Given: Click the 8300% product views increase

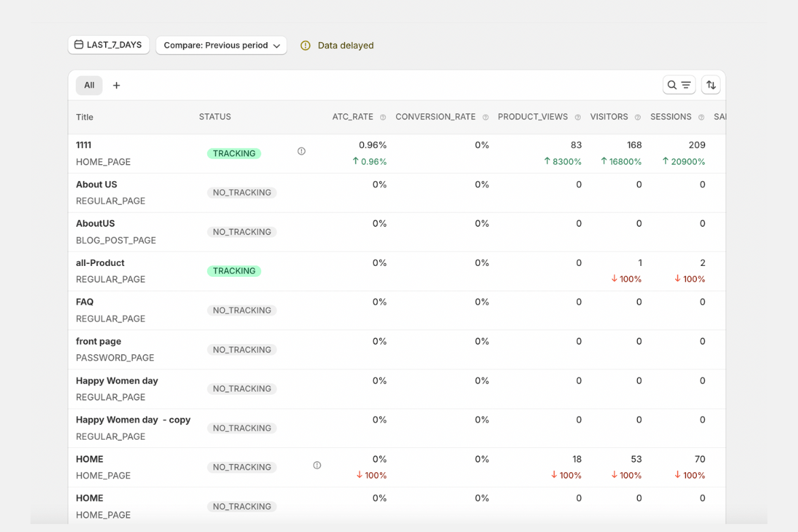Looking at the screenshot, I should [563, 161].
